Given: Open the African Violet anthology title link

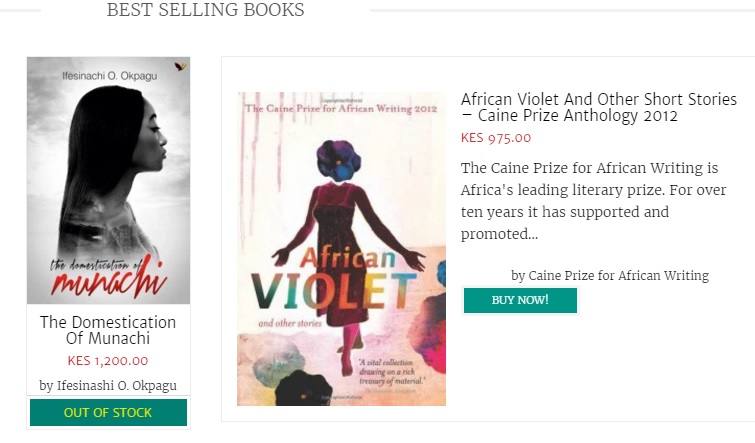Looking at the screenshot, I should 598,107.
